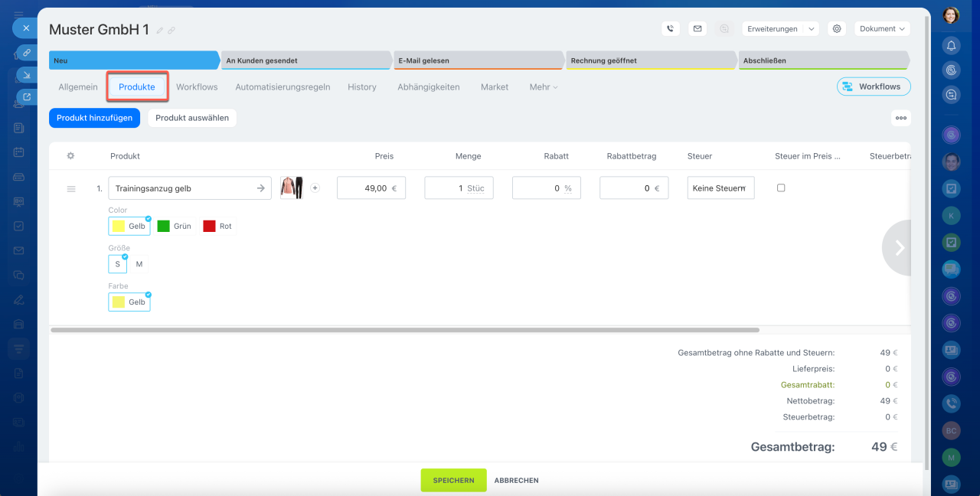
Task: Open column settings gear in product table
Action: tap(70, 156)
